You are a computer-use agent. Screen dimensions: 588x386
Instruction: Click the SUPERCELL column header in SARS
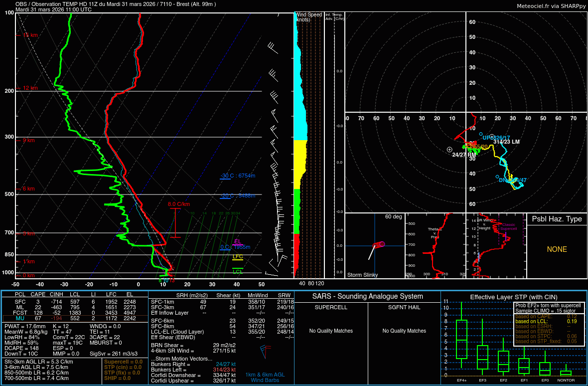click(331, 306)
